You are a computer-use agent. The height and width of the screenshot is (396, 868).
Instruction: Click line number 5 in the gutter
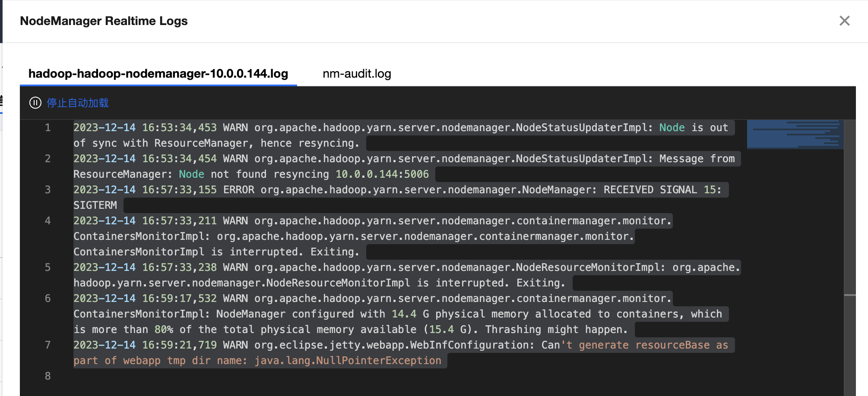point(48,267)
